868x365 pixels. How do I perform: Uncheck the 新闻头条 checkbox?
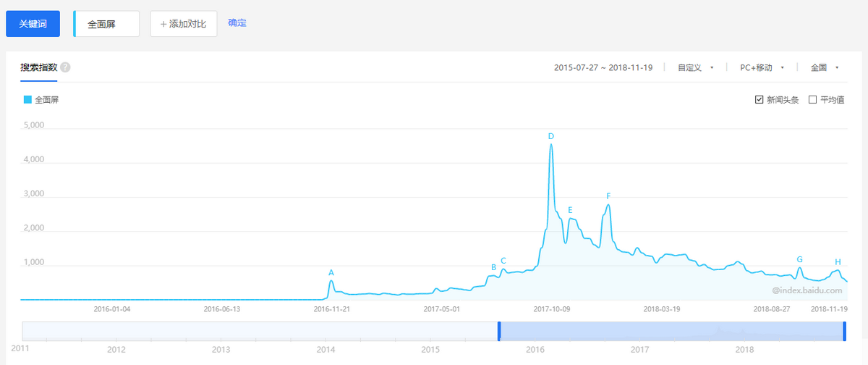(759, 100)
